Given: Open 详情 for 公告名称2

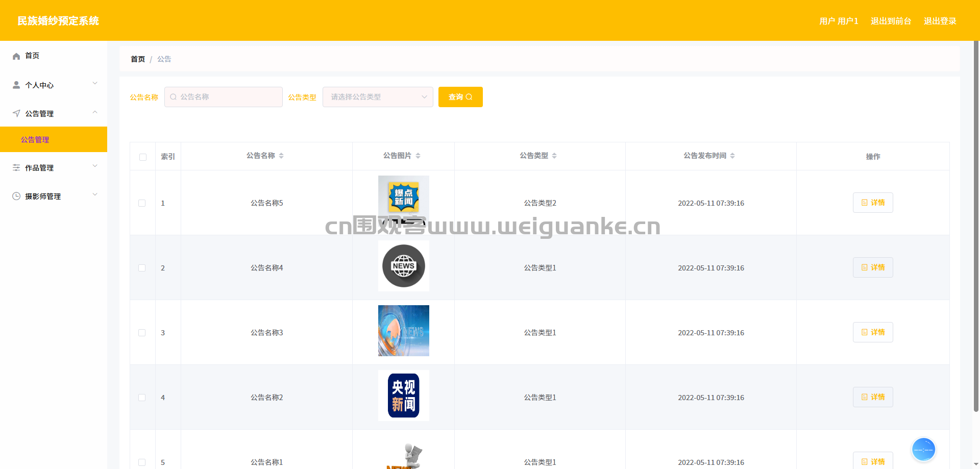Looking at the screenshot, I should pos(873,397).
